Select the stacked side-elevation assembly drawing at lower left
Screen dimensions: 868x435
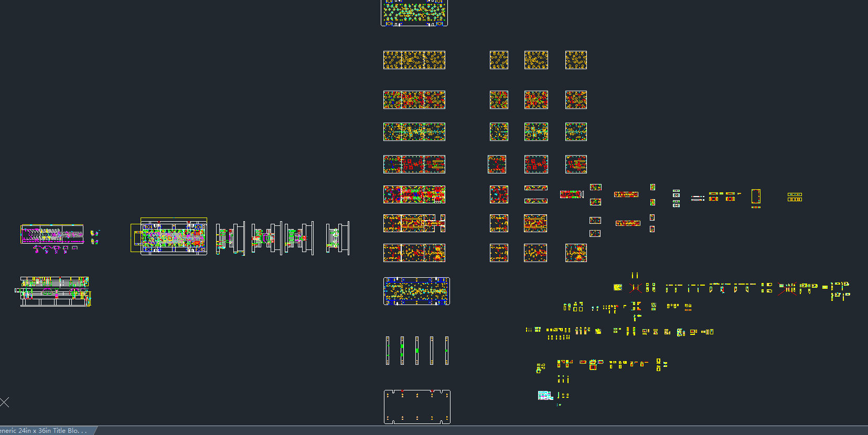click(x=55, y=291)
